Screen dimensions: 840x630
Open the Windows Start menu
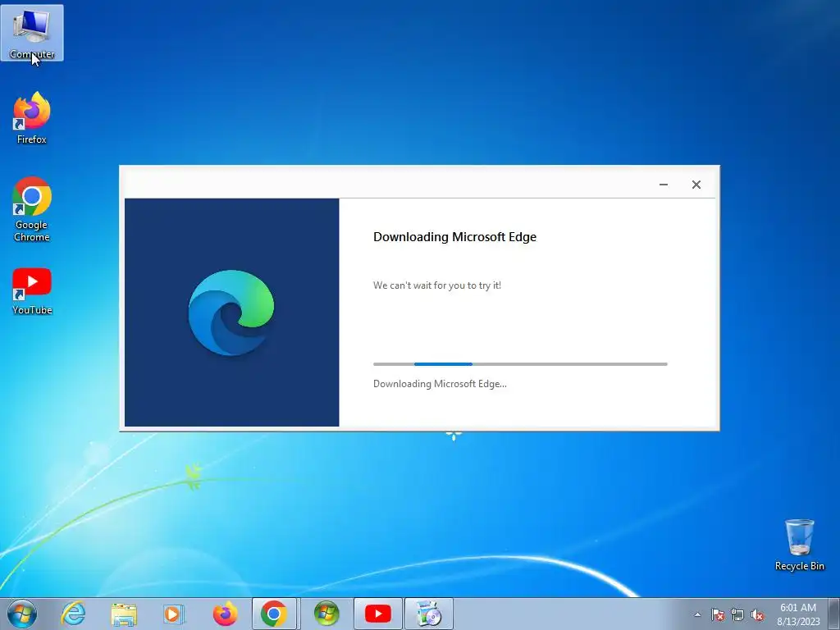tap(22, 614)
